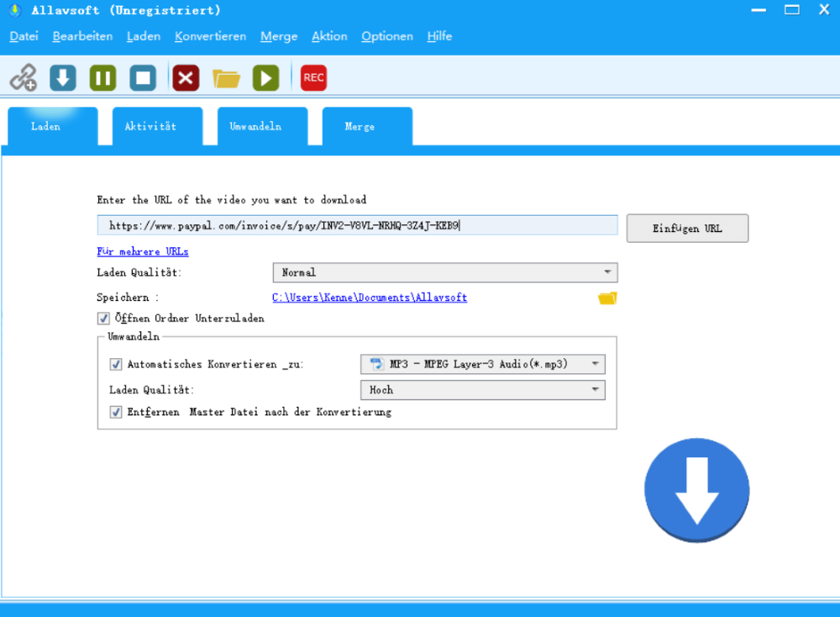Viewport: 840px width, 617px height.
Task: Open the Laden Qualität Normal dropdown
Action: pos(445,272)
